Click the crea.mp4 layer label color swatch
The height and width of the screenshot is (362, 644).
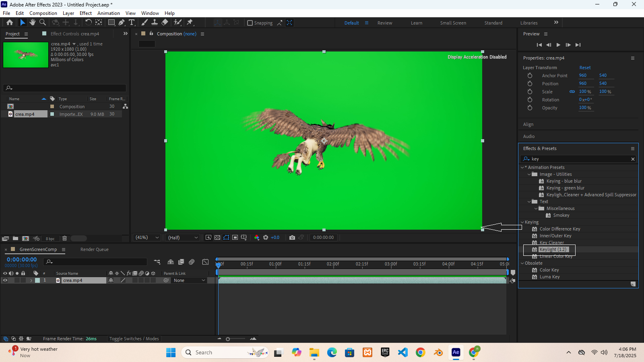tap(37, 280)
